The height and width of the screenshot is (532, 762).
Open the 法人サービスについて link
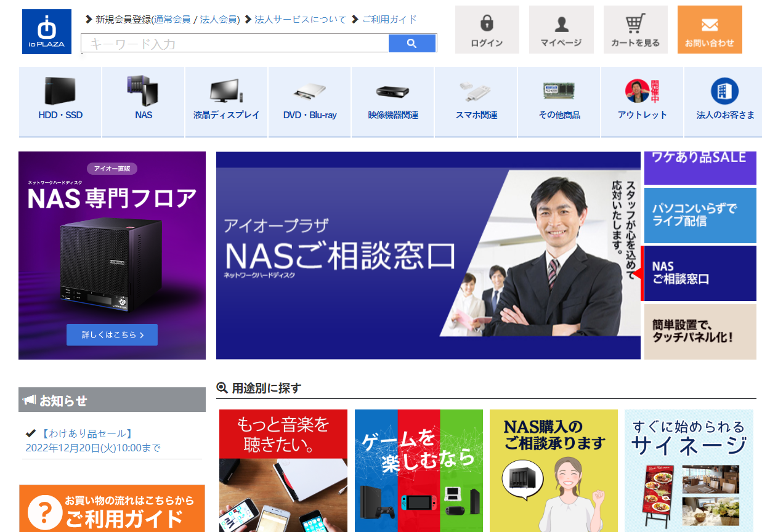click(301, 19)
